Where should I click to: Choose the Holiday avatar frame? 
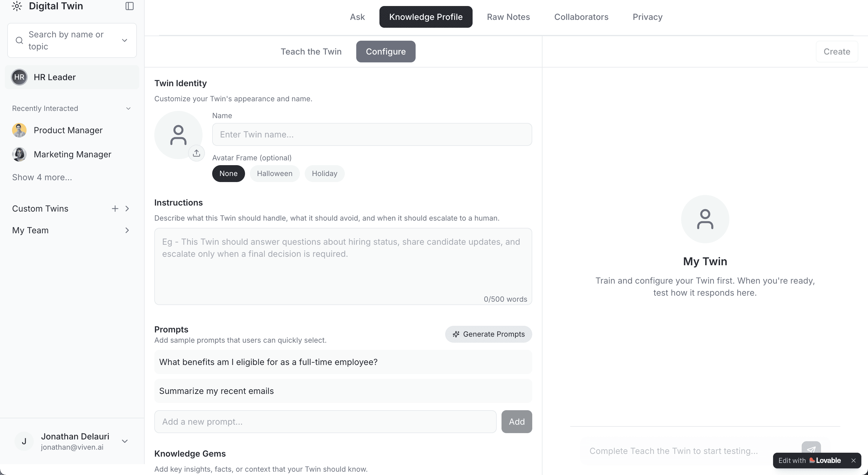tap(324, 174)
